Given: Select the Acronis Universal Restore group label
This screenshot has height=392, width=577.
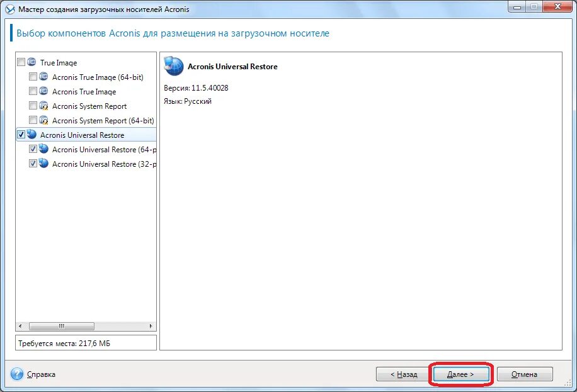Looking at the screenshot, I should [82, 135].
